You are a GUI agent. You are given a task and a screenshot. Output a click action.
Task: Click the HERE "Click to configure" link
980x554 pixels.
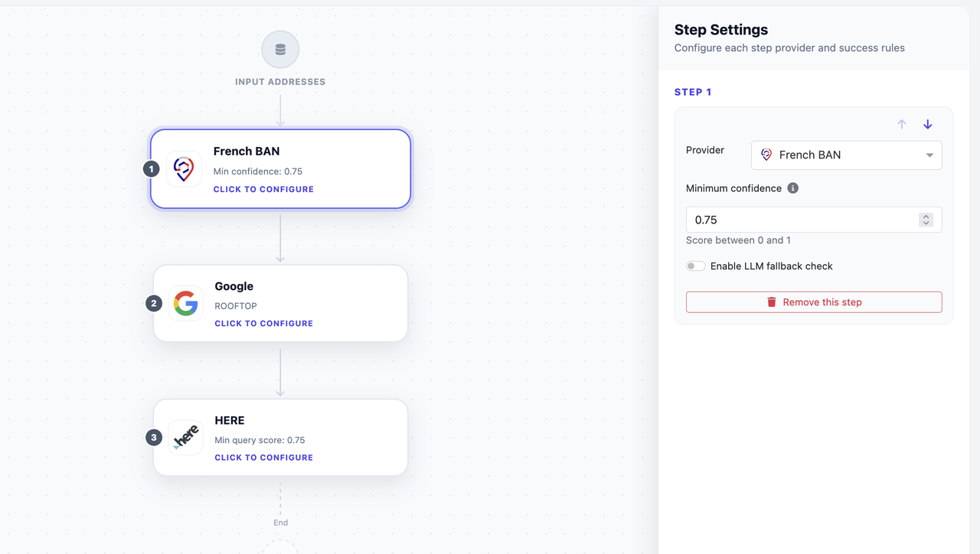(263, 458)
